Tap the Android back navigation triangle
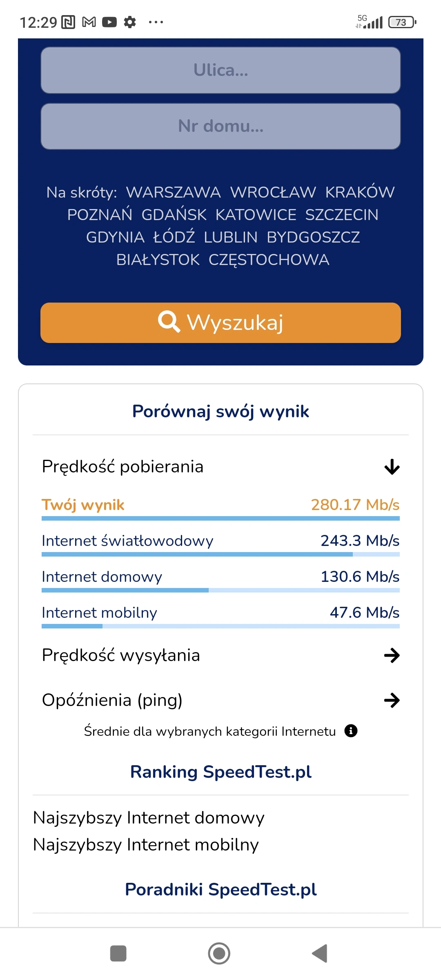The width and height of the screenshot is (441, 980). click(x=320, y=953)
